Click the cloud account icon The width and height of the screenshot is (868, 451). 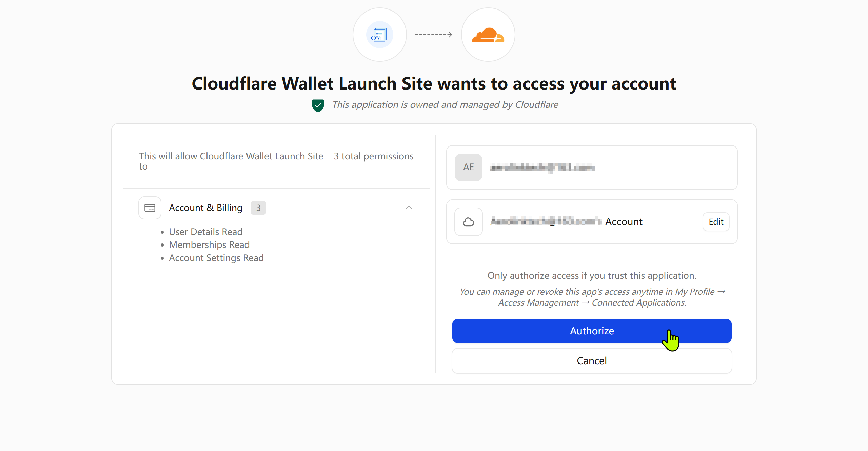469,222
